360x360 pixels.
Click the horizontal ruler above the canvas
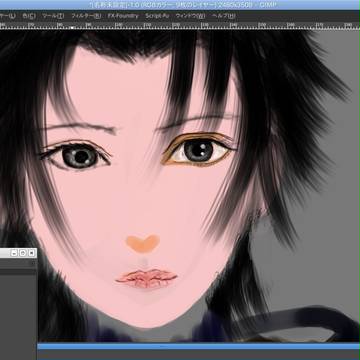tap(180, 26)
